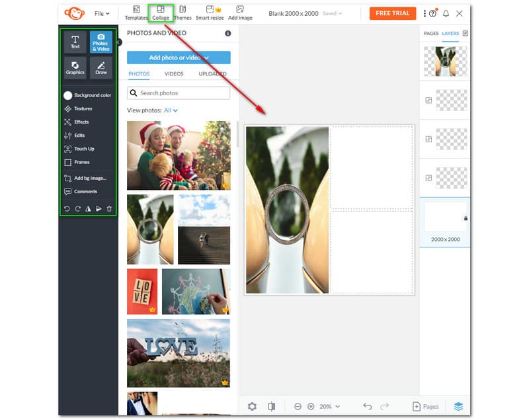Image resolution: width=529 pixels, height=420 pixels.
Task: Expand the View photos All dropdown
Action: (171, 110)
